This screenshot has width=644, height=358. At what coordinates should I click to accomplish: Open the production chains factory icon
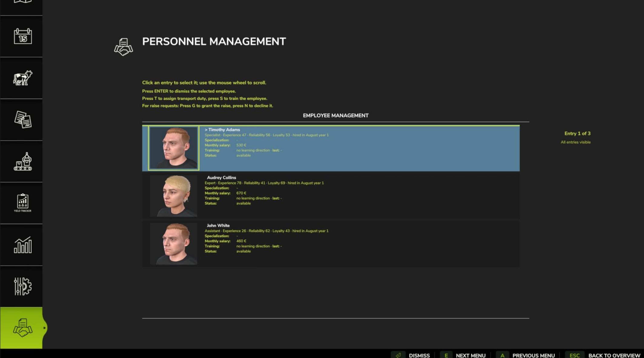click(x=23, y=161)
